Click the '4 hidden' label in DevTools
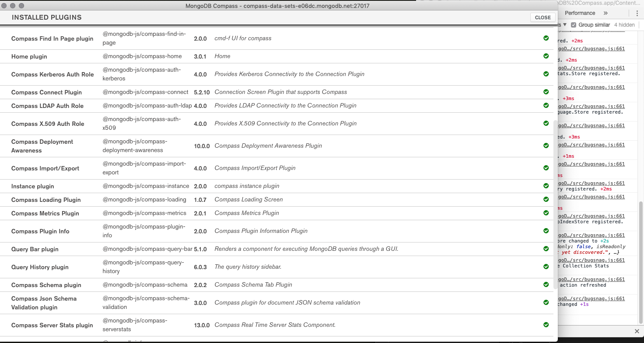644x343 pixels. click(x=624, y=25)
